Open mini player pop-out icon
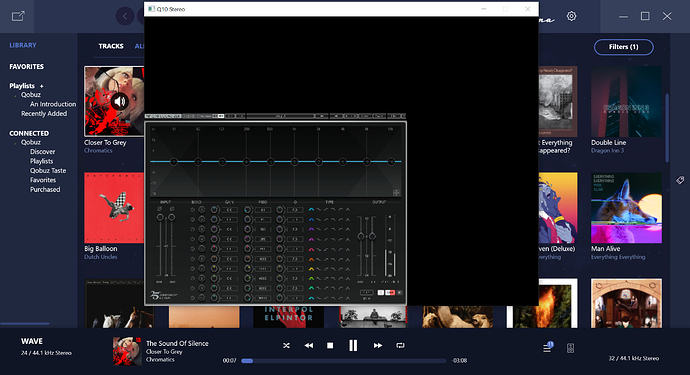Image resolution: width=690 pixels, height=375 pixels. click(18, 16)
